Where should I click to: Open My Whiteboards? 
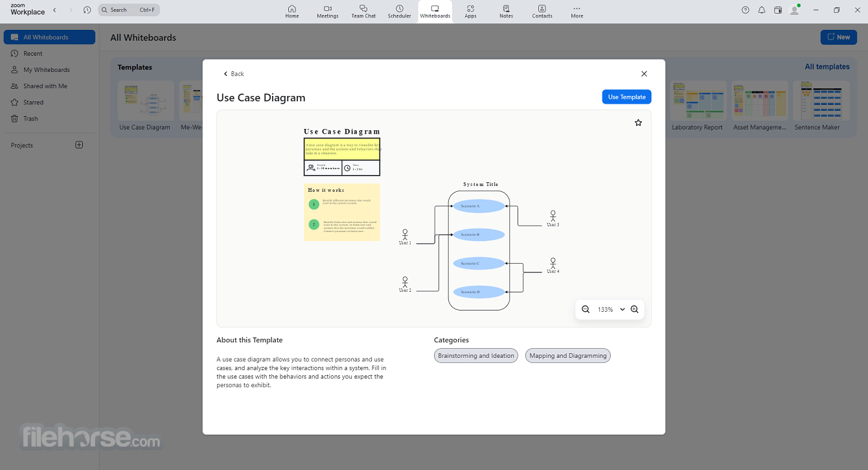pyautogui.click(x=49, y=70)
